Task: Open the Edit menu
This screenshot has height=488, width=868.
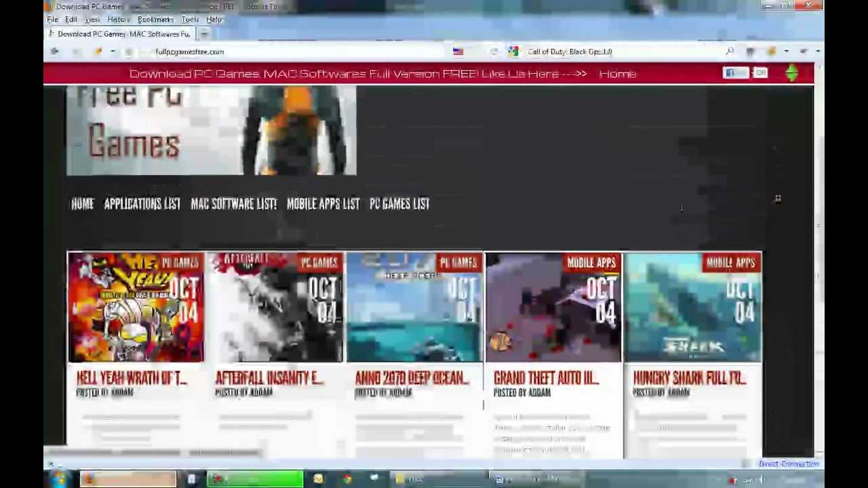Action: tap(71, 20)
